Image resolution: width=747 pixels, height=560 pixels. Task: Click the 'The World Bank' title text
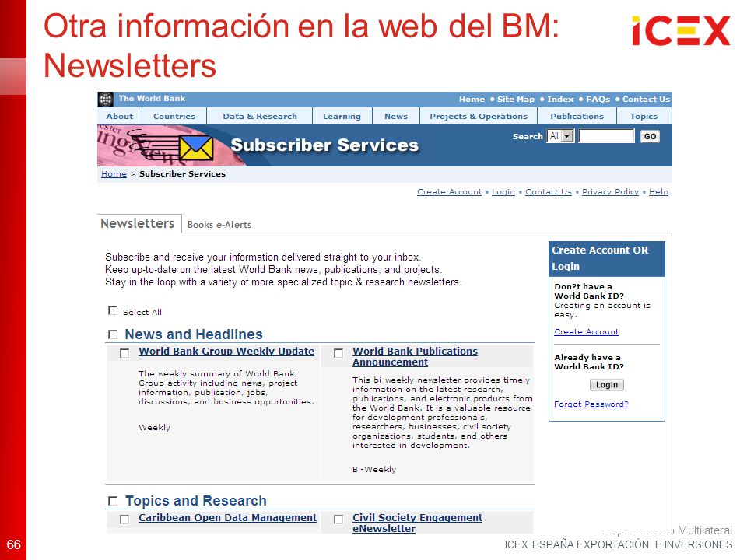[152, 99]
